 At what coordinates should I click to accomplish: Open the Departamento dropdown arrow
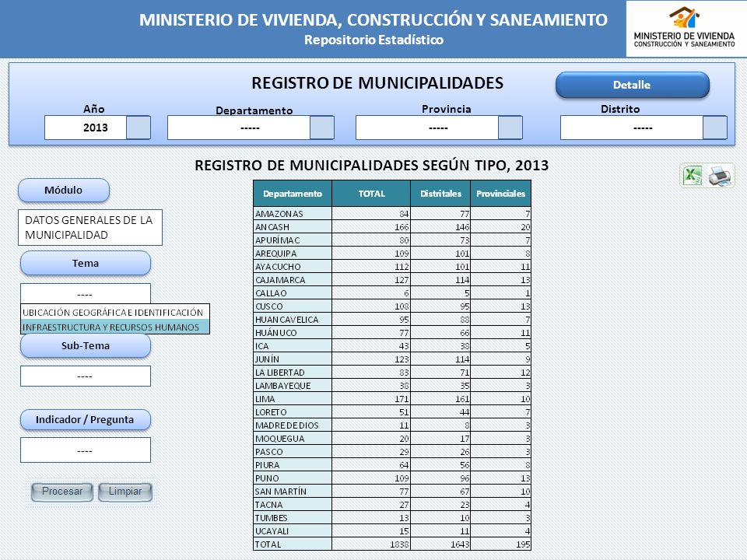[322, 128]
